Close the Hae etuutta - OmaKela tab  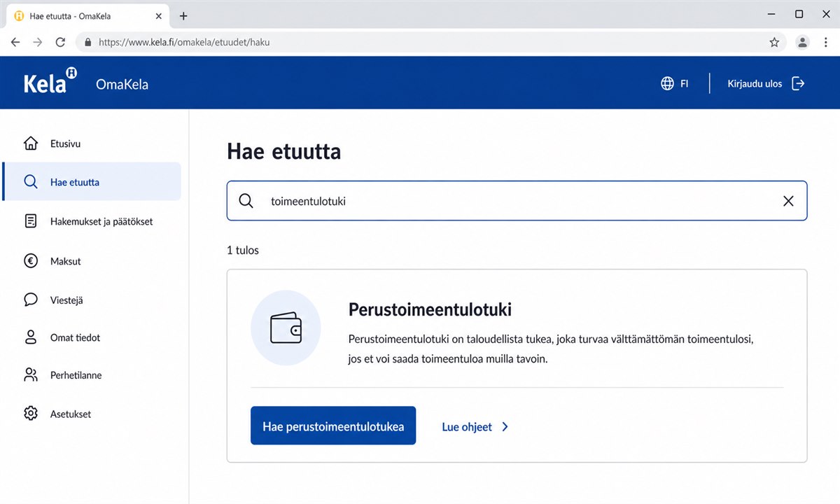[158, 15]
